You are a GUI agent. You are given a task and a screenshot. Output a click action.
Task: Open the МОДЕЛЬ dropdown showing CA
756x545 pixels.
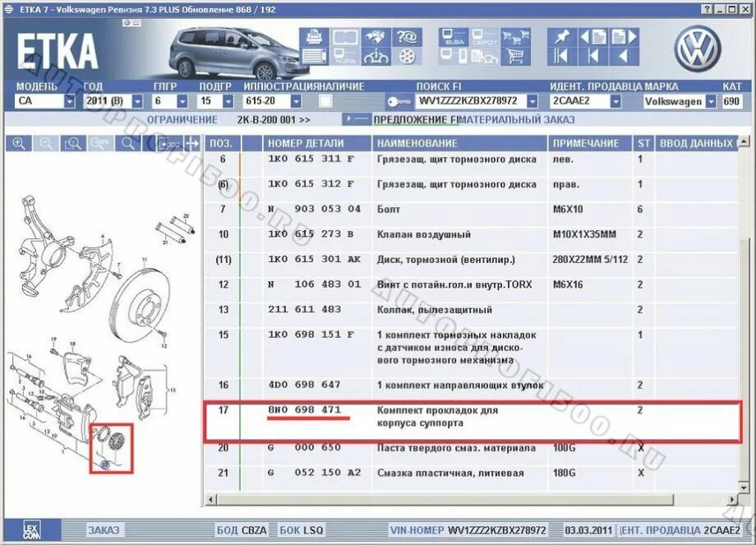(x=68, y=99)
